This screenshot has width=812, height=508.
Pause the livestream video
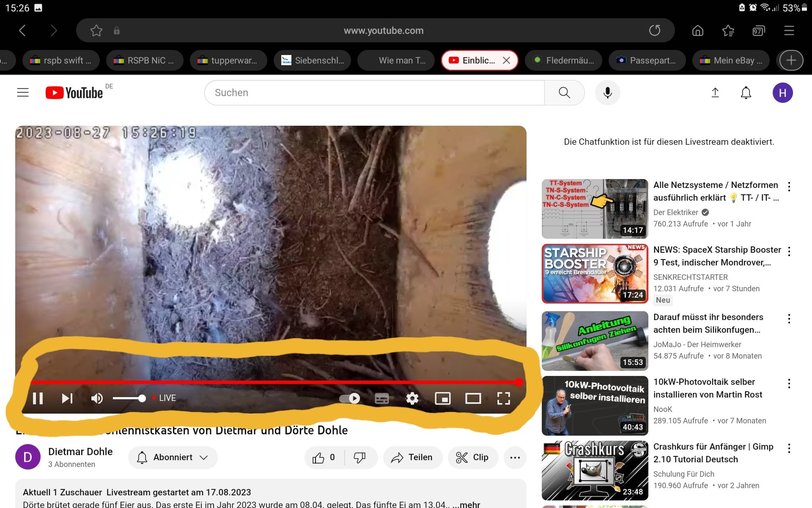point(38,398)
